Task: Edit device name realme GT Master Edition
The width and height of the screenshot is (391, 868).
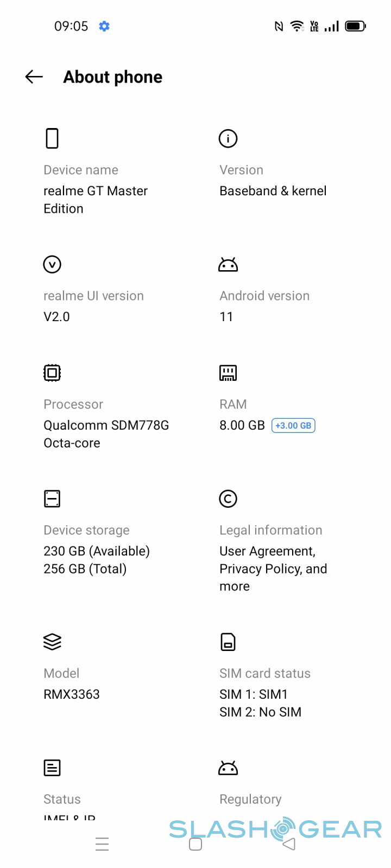Action: 96,199
